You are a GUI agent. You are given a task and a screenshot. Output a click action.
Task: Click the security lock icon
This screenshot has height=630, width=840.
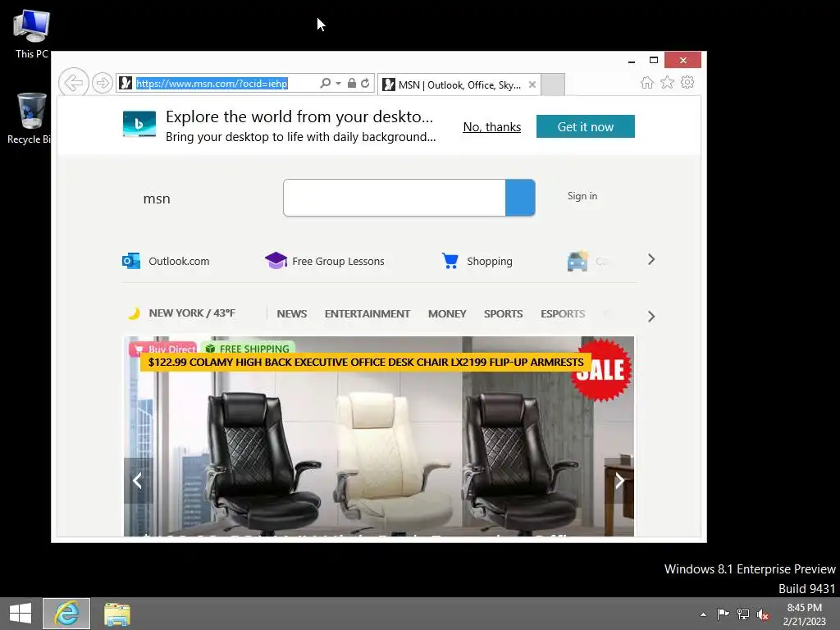pos(351,83)
